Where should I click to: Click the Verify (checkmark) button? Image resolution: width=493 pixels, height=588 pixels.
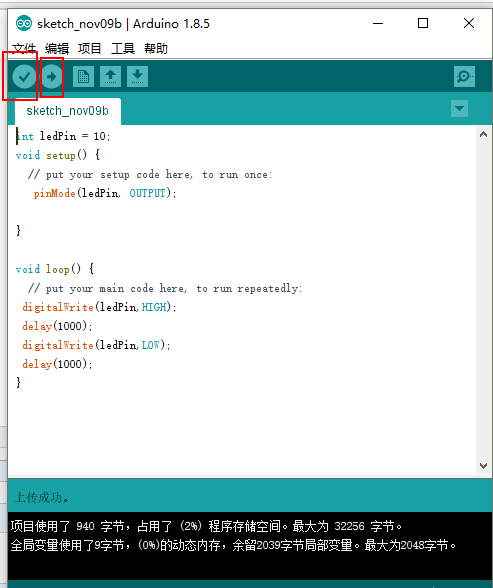[24, 76]
